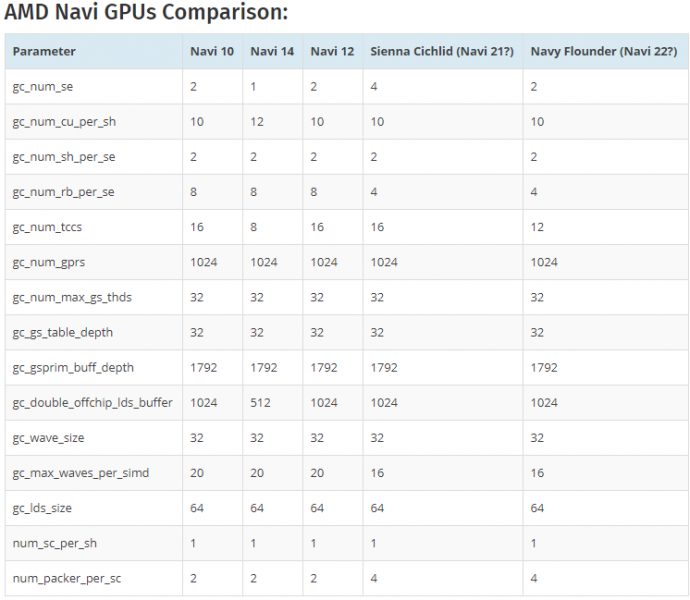Click the Parameter column header
This screenshot has width=690, height=600.
(43, 51)
